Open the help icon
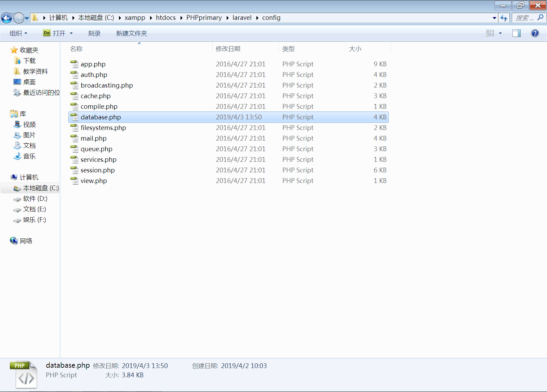The image size is (547, 392). coord(535,33)
